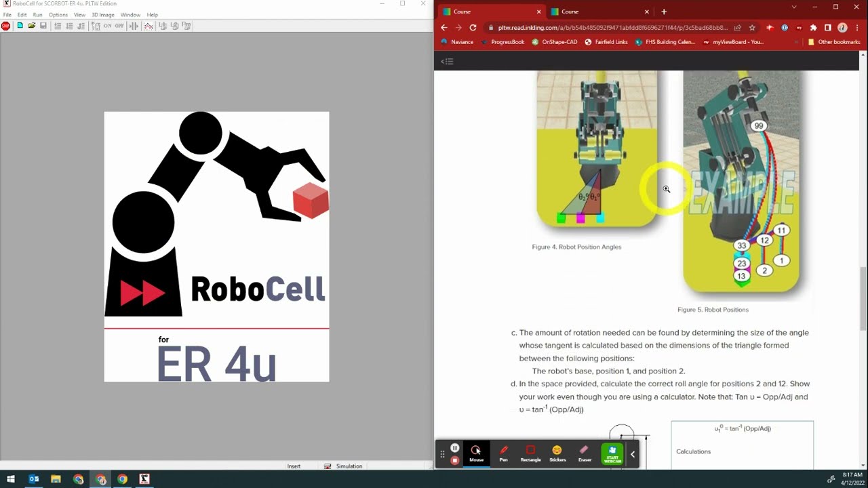Close the second Course tab

[646, 12]
